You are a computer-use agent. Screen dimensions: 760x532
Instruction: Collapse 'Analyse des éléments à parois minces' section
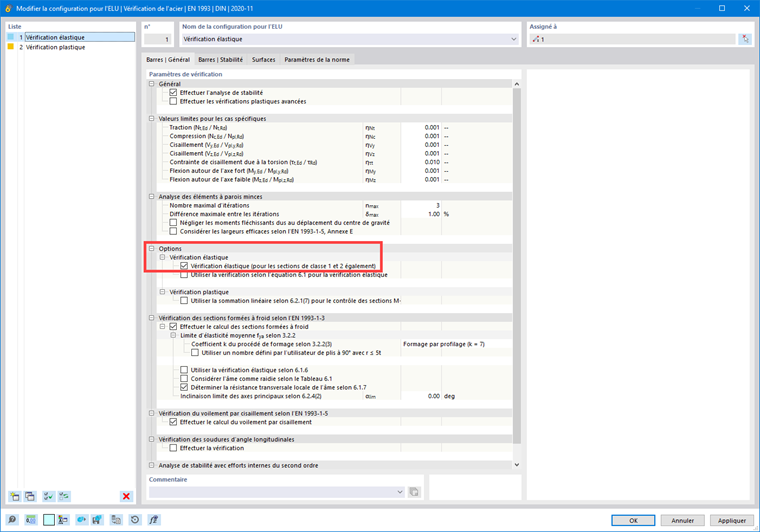[x=152, y=197]
